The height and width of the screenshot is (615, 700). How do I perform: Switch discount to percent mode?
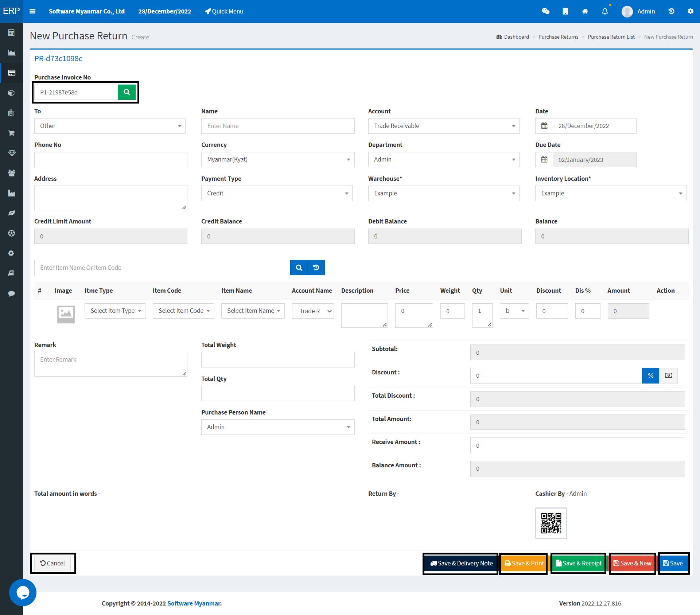(650, 375)
